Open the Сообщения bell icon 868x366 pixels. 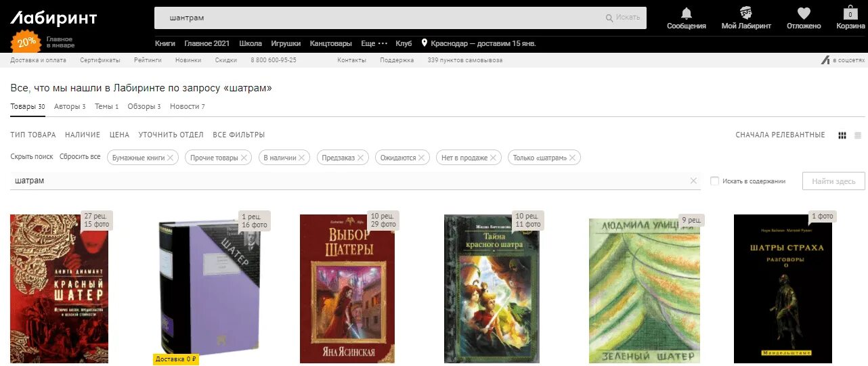click(x=686, y=14)
